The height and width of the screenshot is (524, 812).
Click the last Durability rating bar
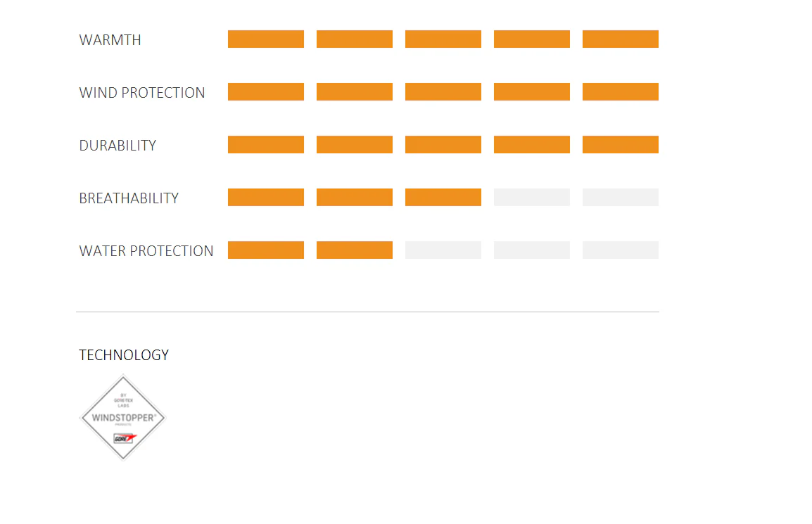(621, 144)
